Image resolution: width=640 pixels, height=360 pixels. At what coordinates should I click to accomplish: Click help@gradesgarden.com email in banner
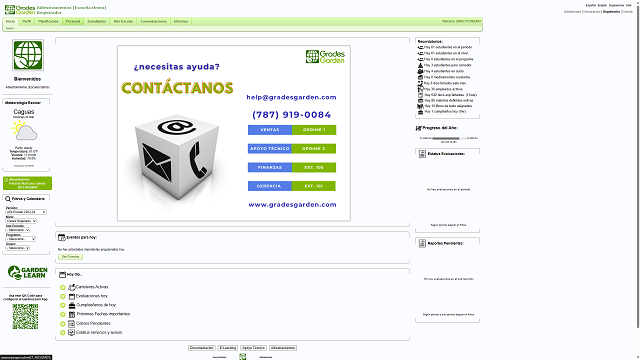tap(291, 97)
